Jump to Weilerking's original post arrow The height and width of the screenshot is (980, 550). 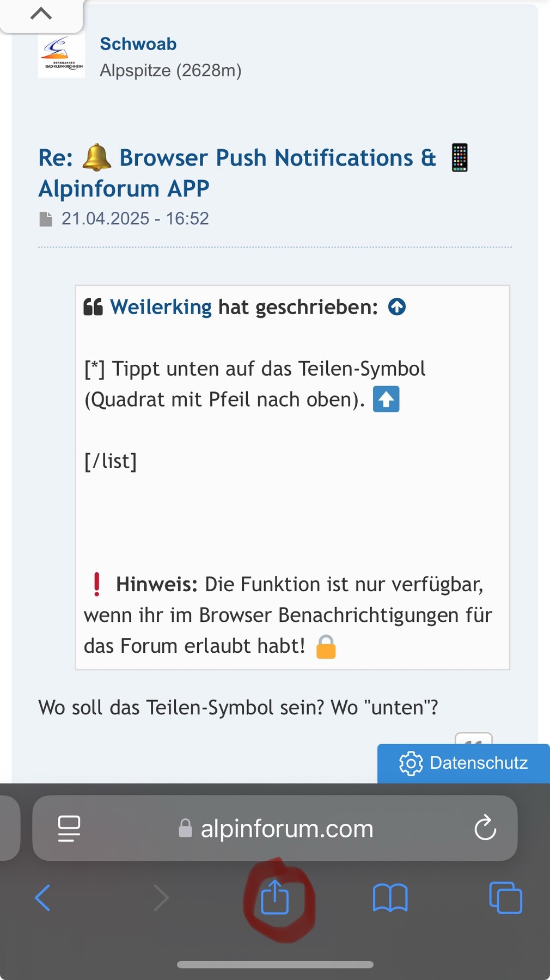pyautogui.click(x=397, y=307)
